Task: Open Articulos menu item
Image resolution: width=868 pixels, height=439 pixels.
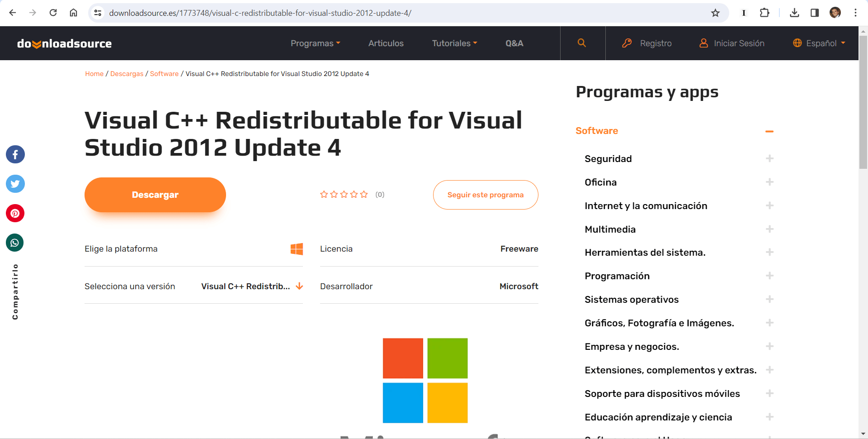Action: [386, 43]
